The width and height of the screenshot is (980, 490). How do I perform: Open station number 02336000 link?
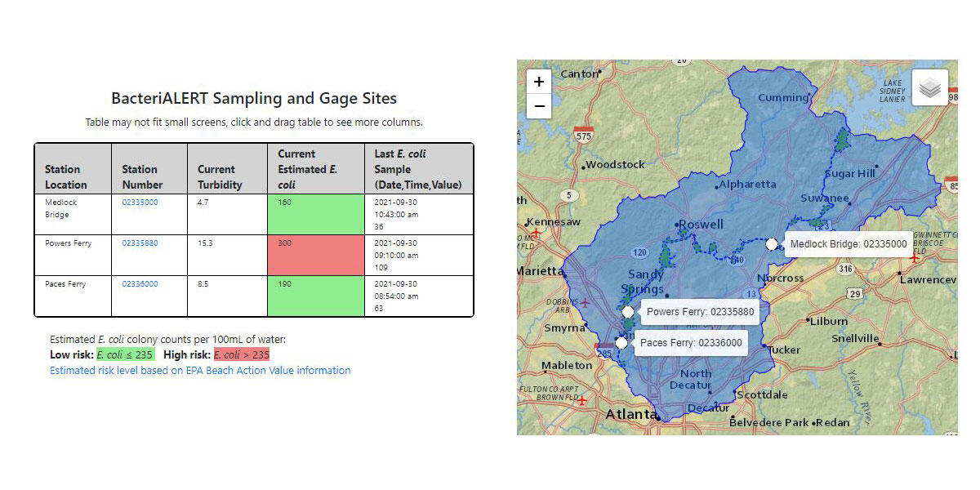click(x=140, y=284)
